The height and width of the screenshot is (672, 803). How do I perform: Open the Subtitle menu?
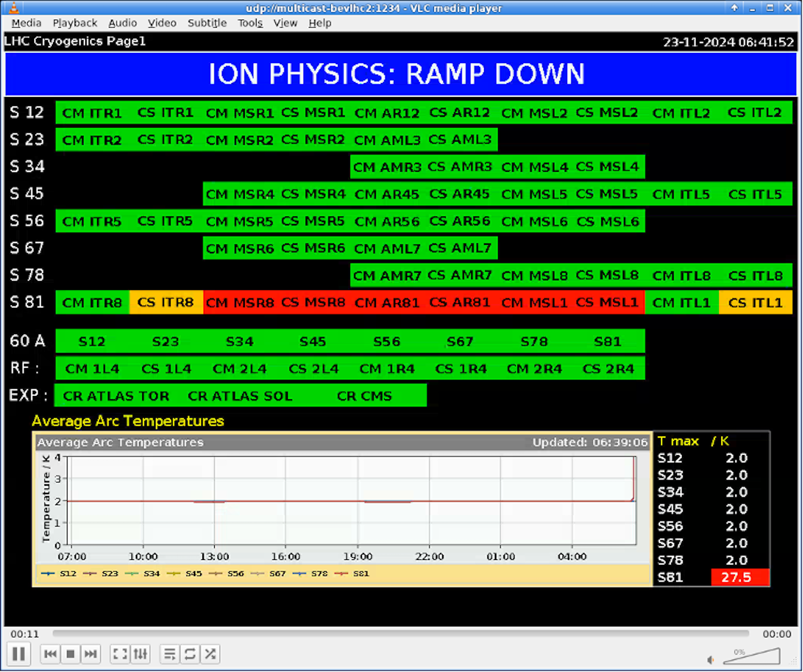(x=207, y=23)
